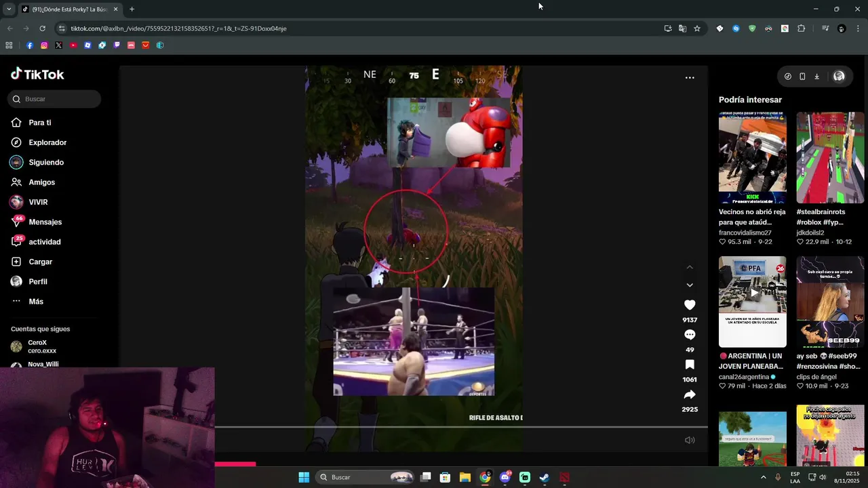
Task: Open TikTok coins icon
Action: tap(787, 77)
